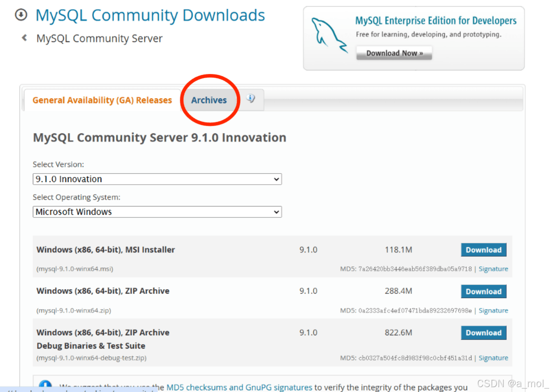
Task: Click filename (mysql-9.1.0-winx64-debug-test.zip)
Action: (x=91, y=358)
